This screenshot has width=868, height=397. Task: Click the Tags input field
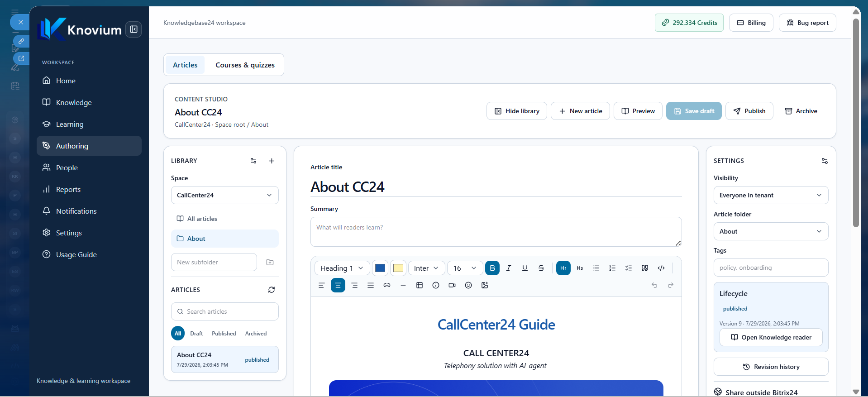pyautogui.click(x=771, y=268)
